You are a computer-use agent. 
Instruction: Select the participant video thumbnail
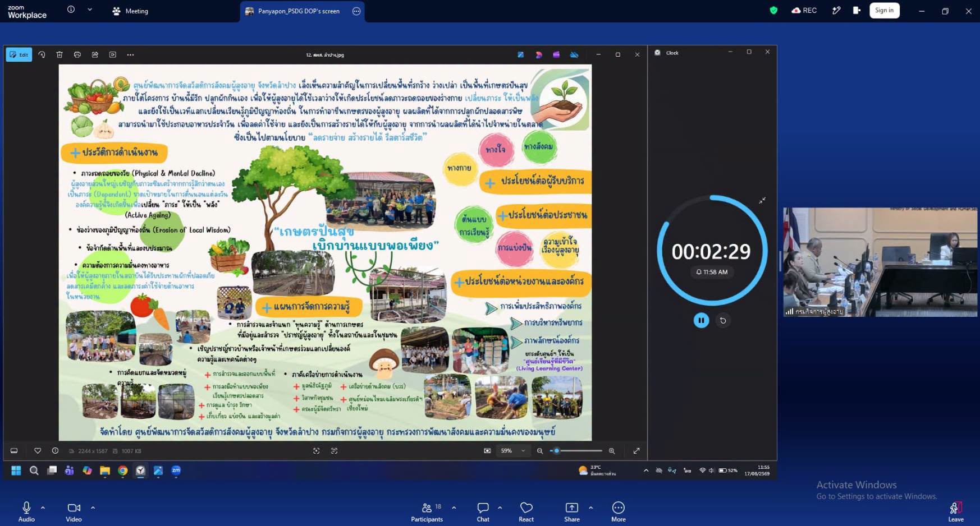coord(880,262)
